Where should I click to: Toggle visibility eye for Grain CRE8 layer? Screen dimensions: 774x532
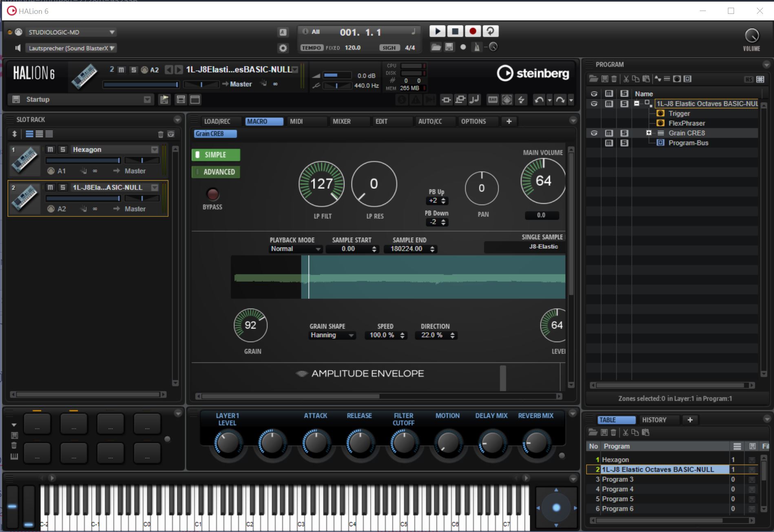pos(594,133)
